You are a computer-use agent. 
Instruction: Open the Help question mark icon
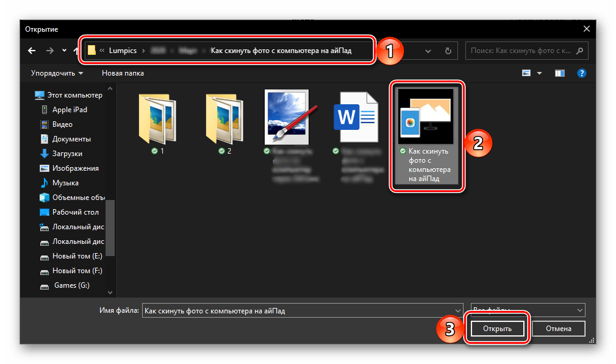point(581,73)
